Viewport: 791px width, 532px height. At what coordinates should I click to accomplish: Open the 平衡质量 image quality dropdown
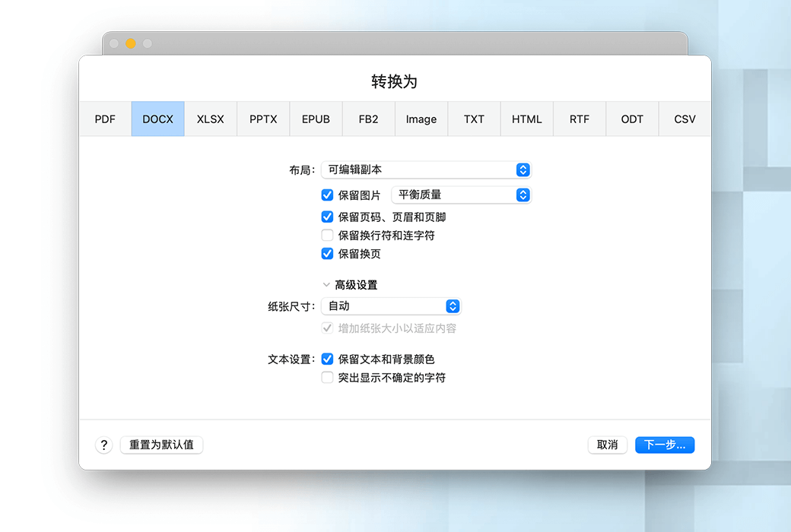[x=460, y=195]
